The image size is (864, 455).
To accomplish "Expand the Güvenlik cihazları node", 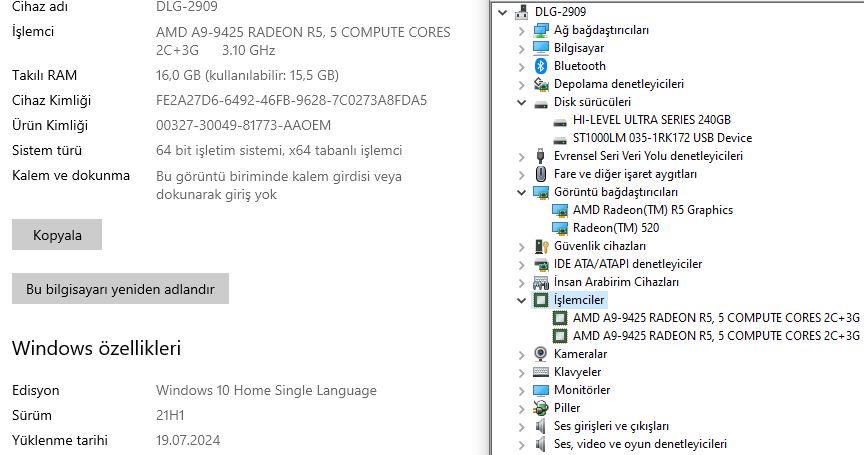I will 522,247.
